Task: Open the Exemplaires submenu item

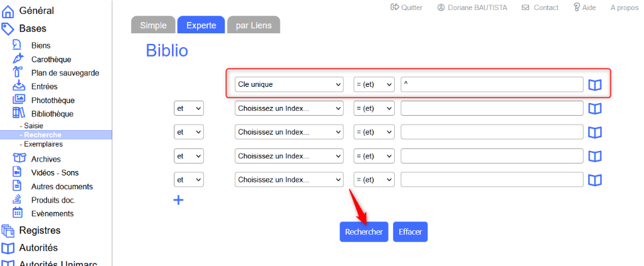Action: [x=43, y=144]
